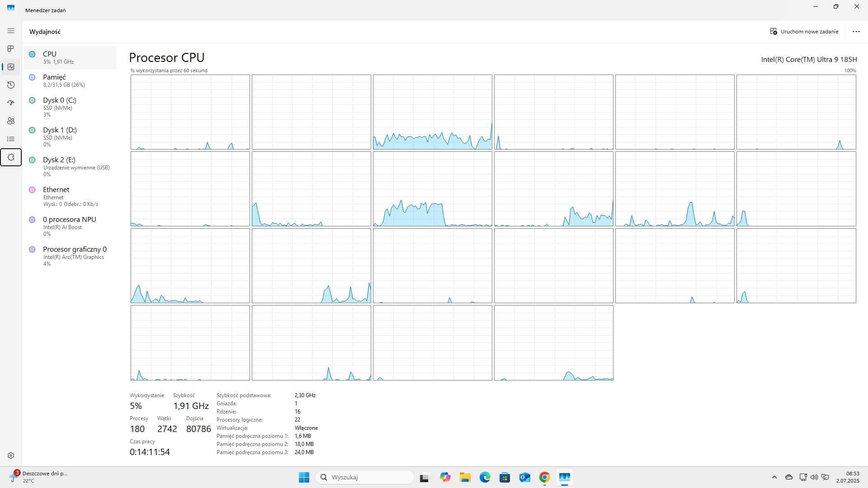Open the Task View taskbar icon
The height and width of the screenshot is (488, 868).
tap(424, 477)
